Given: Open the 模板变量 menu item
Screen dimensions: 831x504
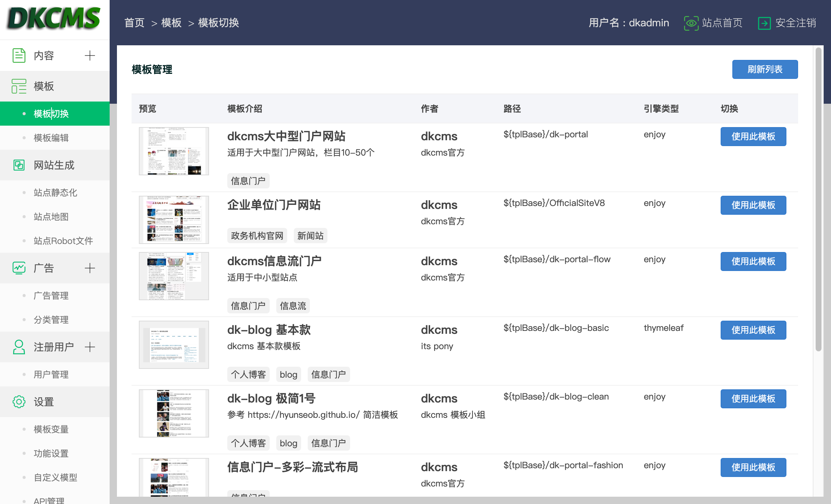Looking at the screenshot, I should (x=55, y=429).
